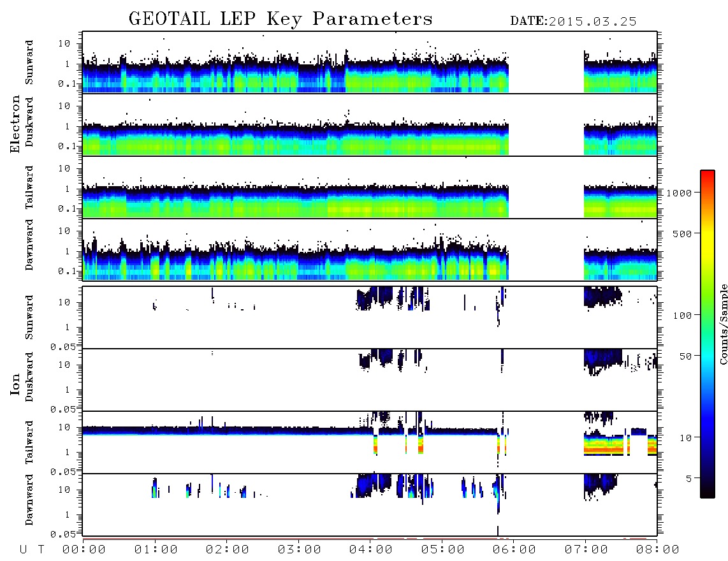Screen dimensions: 728x561
Task: Select the 06:00 time tick label
Action: 514,550
